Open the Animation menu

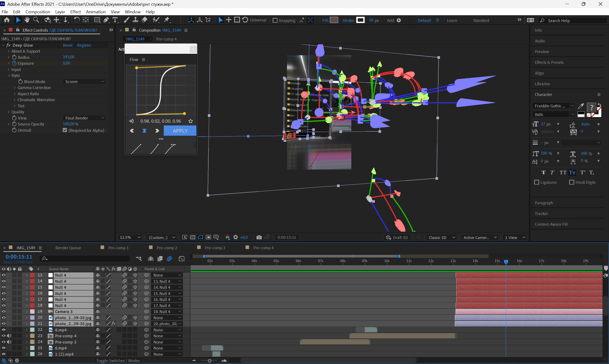[x=96, y=12]
